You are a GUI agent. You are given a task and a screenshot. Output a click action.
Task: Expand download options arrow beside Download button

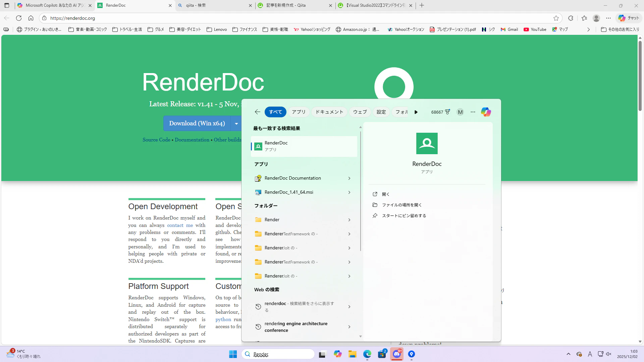pyautogui.click(x=236, y=124)
